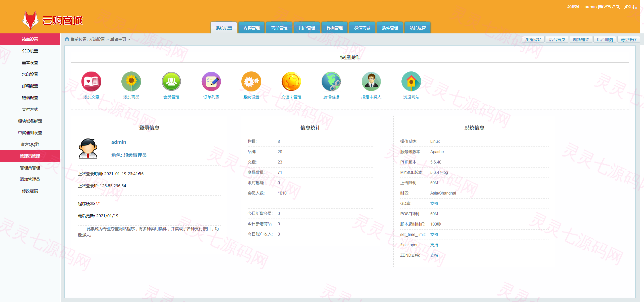Screen dimensions: 644x302
Task: Click the 退出 logout link
Action: point(629,7)
